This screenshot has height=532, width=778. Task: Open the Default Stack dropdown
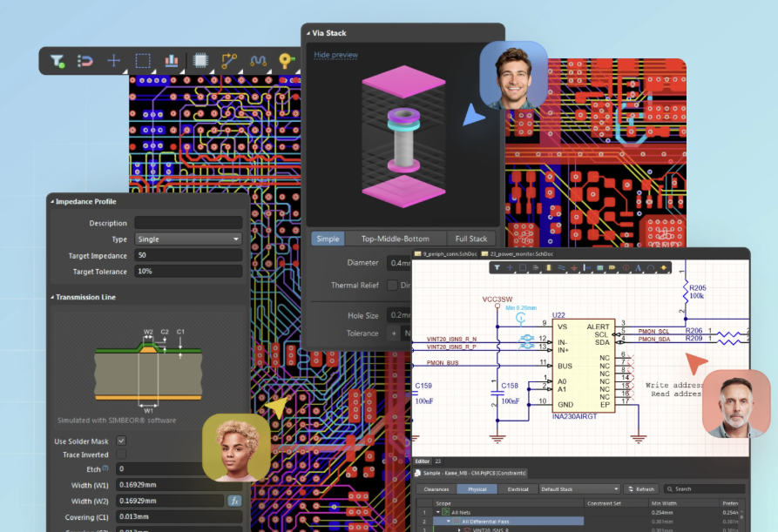tap(579, 488)
